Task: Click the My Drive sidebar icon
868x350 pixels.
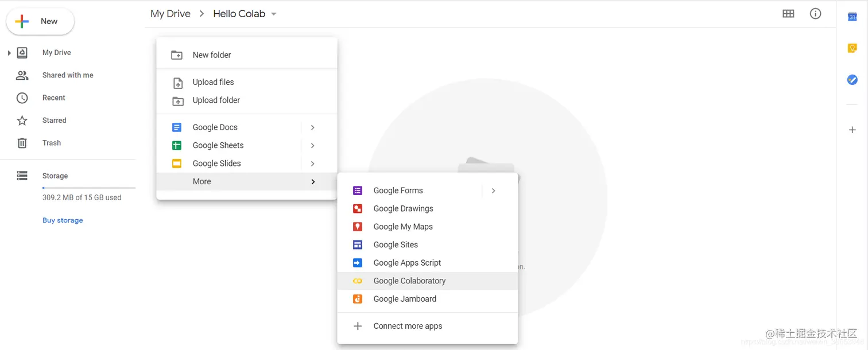Action: point(22,53)
